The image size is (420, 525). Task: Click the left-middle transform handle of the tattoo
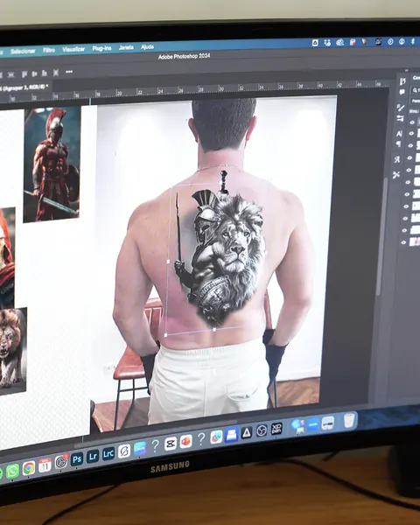point(168,262)
